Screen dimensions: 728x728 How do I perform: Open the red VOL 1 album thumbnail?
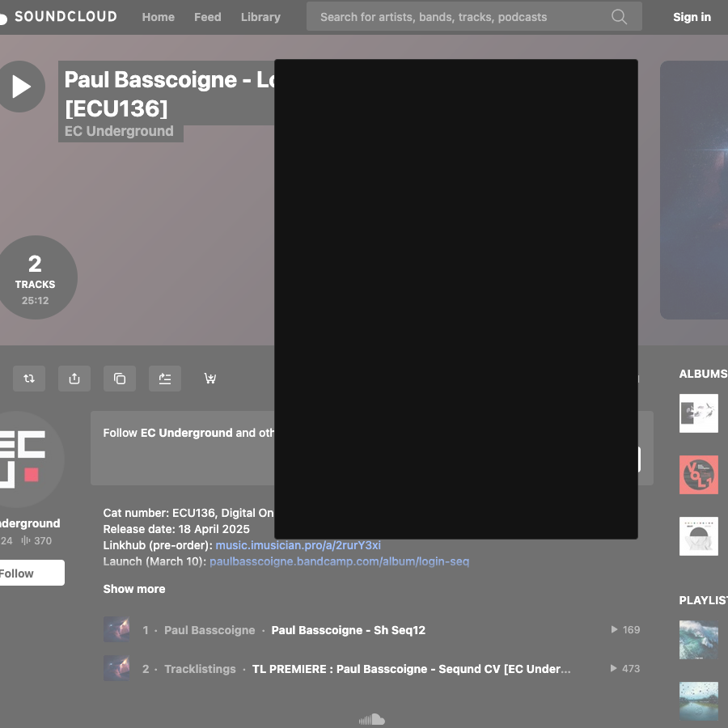(x=699, y=475)
